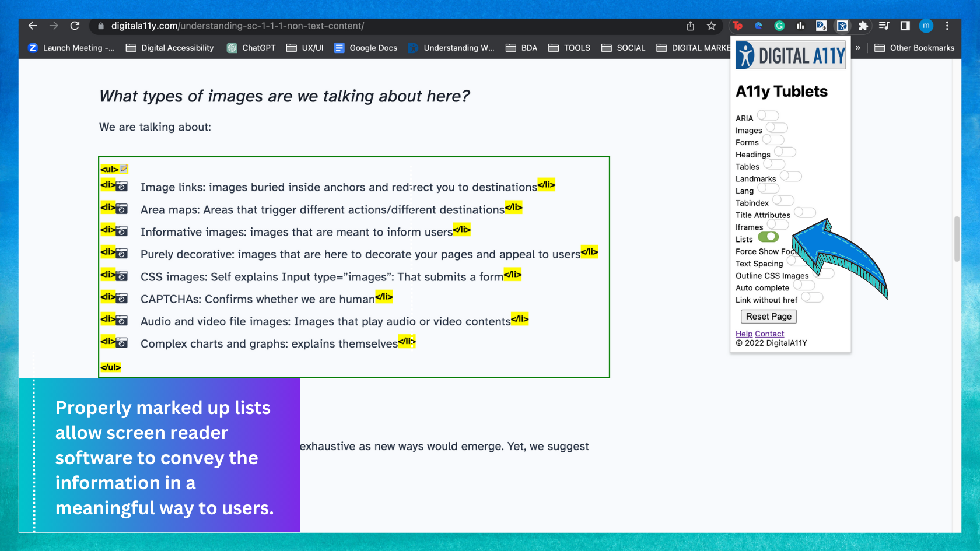Click the bar chart analytics extension icon
The image size is (980, 551).
[x=800, y=26]
